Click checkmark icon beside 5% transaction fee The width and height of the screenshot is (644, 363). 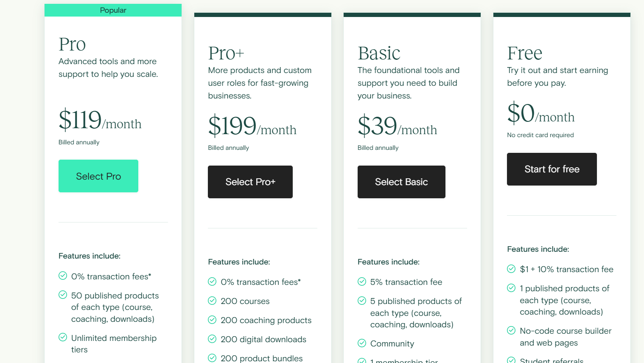(362, 282)
